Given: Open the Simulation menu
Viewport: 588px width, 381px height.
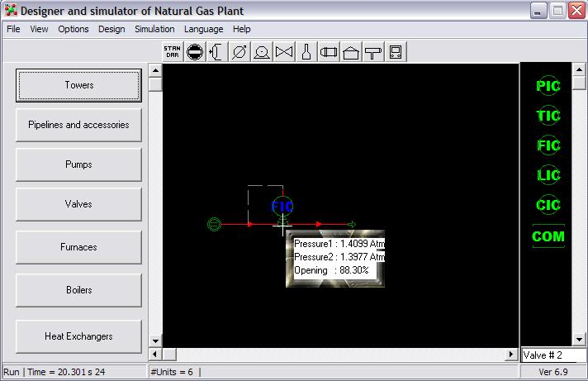Looking at the screenshot, I should pos(154,29).
